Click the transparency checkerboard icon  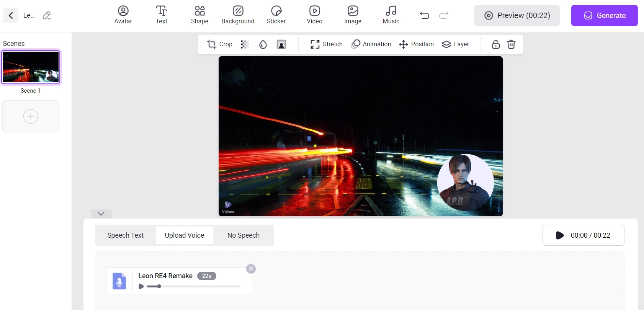click(245, 44)
